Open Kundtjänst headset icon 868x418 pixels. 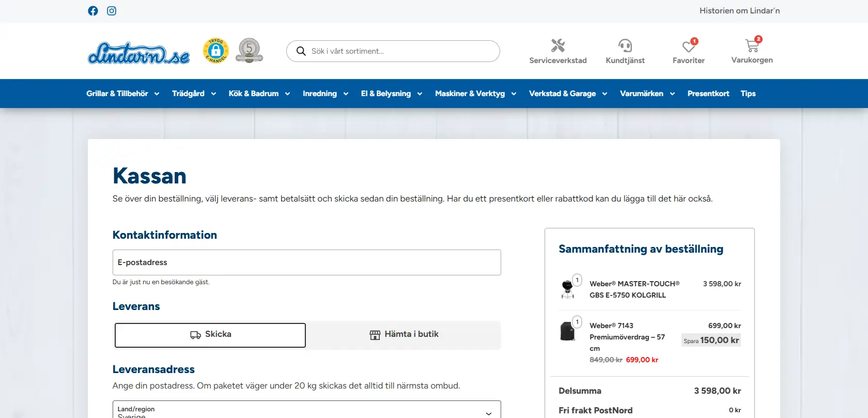pyautogui.click(x=625, y=46)
